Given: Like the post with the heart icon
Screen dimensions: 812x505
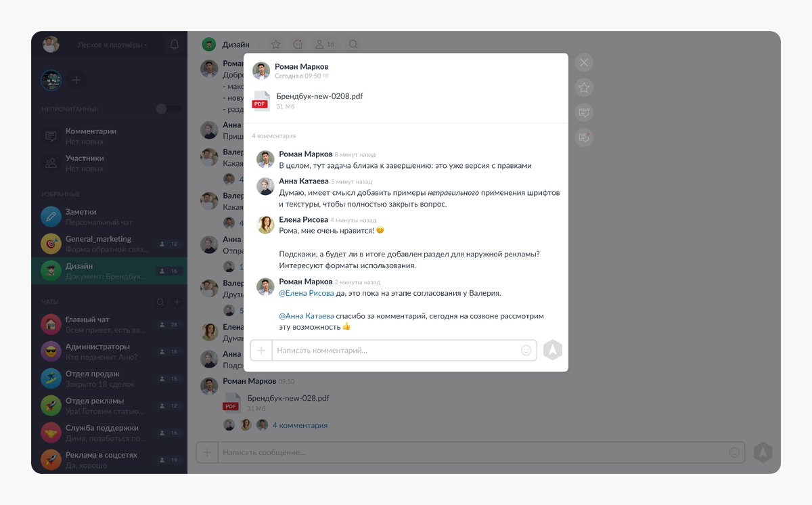Looking at the screenshot, I should click(x=326, y=76).
